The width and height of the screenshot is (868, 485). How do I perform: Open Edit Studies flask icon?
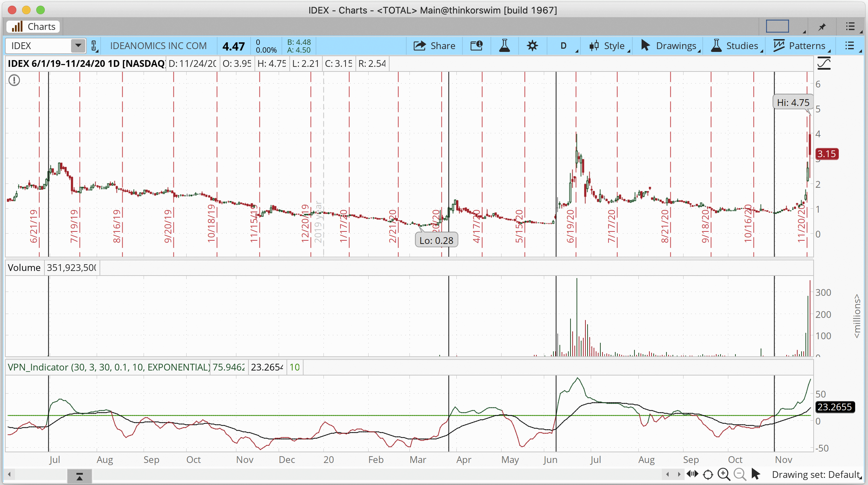[504, 46]
